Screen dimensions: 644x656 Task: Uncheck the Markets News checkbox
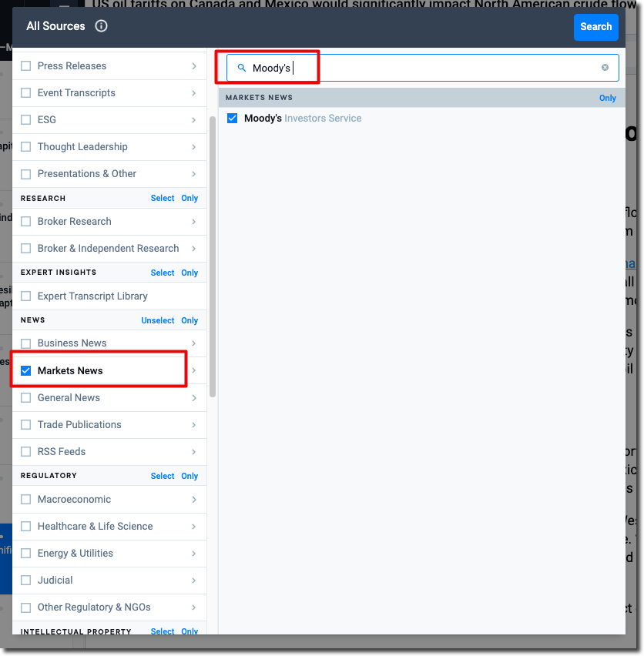(x=26, y=371)
